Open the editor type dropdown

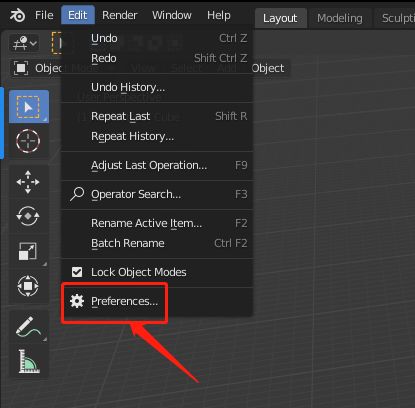coord(25,43)
